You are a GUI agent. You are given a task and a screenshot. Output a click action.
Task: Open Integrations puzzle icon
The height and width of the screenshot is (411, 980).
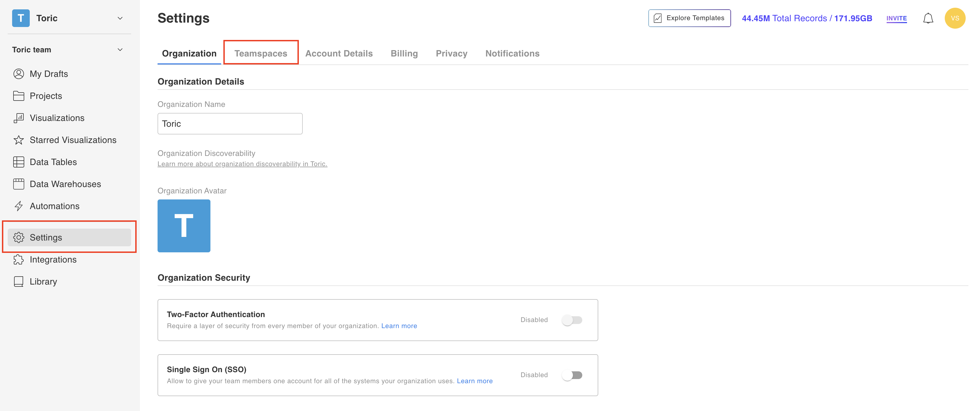pyautogui.click(x=19, y=259)
